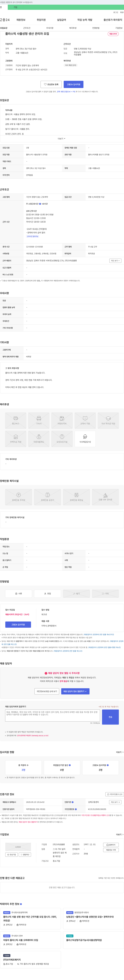Click the 로그인 link

116,12
